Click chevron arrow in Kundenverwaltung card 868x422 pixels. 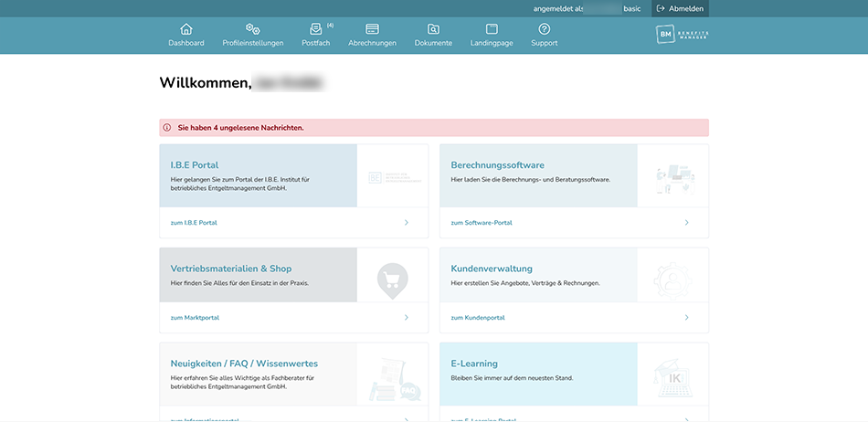pos(686,318)
